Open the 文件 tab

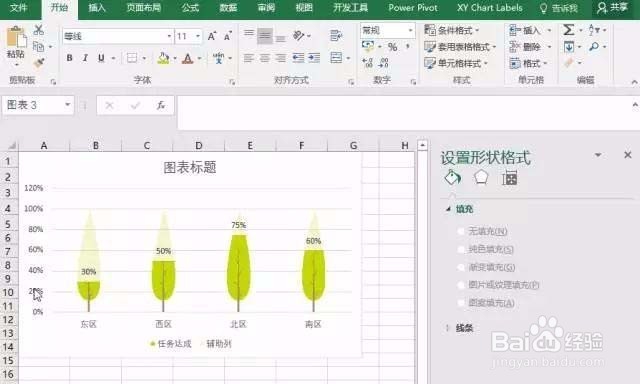click(19, 8)
